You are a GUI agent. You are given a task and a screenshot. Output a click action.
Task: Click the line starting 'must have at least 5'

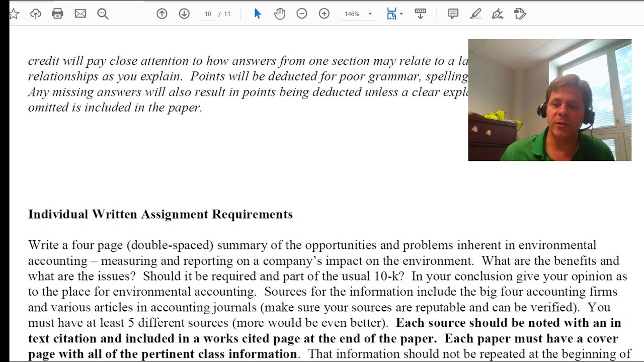click(x=325, y=323)
